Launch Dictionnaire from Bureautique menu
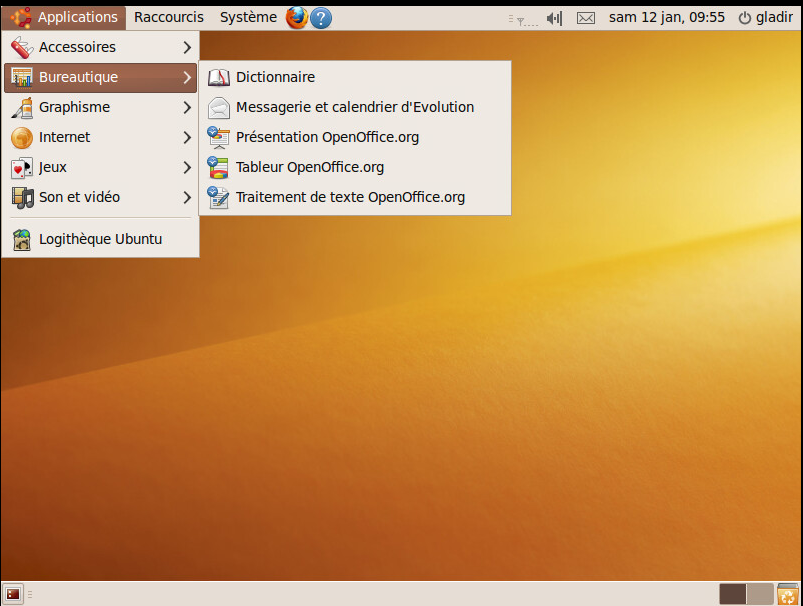The image size is (803, 606). pyautogui.click(x=275, y=77)
